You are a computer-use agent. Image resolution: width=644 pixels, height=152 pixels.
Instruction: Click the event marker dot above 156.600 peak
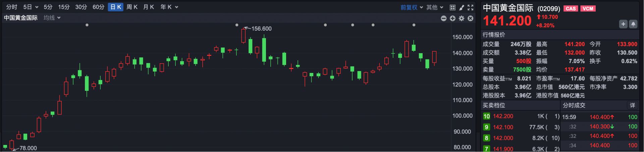237,25
